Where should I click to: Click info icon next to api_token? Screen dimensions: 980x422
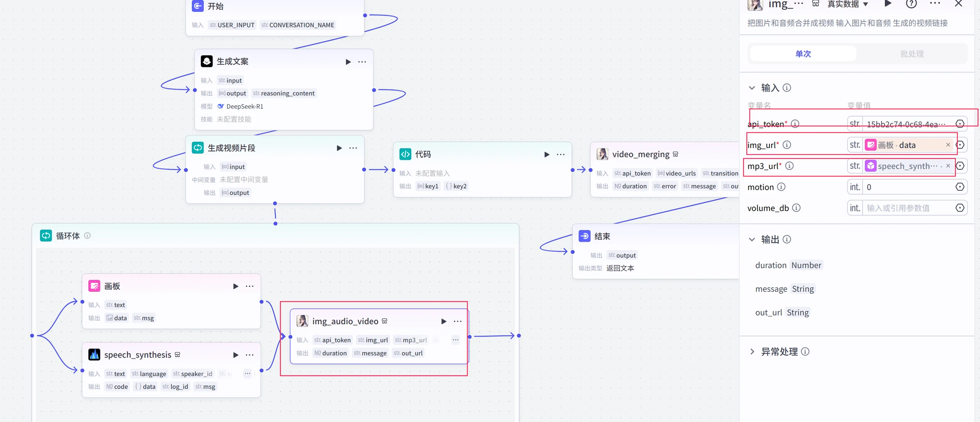[795, 124]
